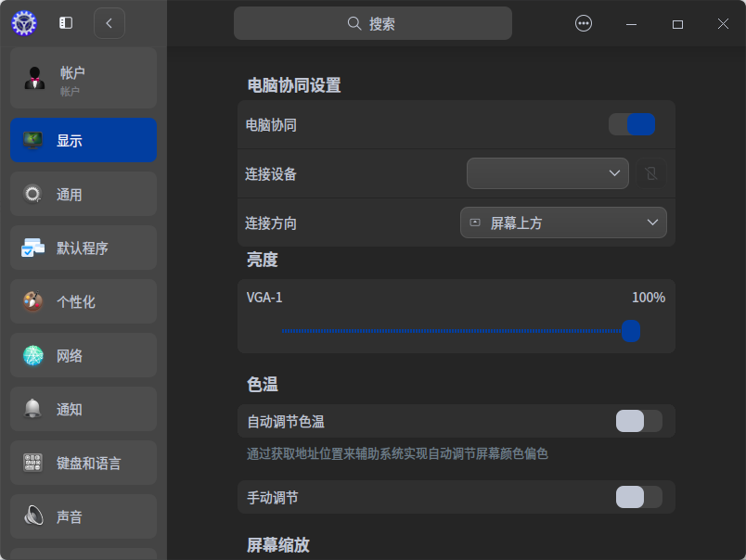Image resolution: width=746 pixels, height=560 pixels.
Task: Enable 自动调节色温 toggle
Action: 638,421
